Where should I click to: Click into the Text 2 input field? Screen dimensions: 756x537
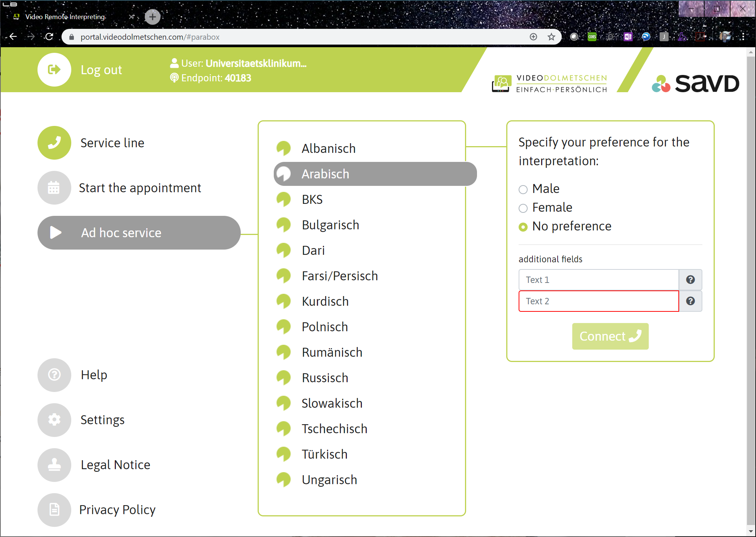click(x=598, y=301)
